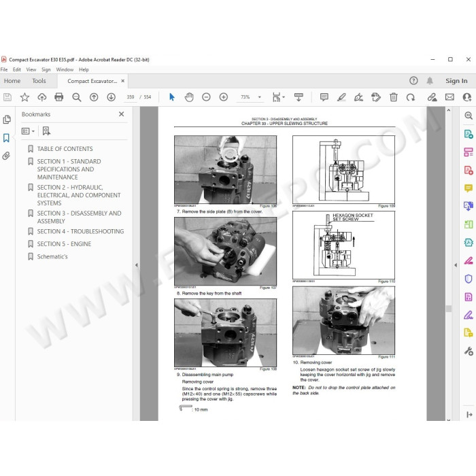The width and height of the screenshot is (476, 476).
Task: Switch to the Home tab
Action: 12,81
